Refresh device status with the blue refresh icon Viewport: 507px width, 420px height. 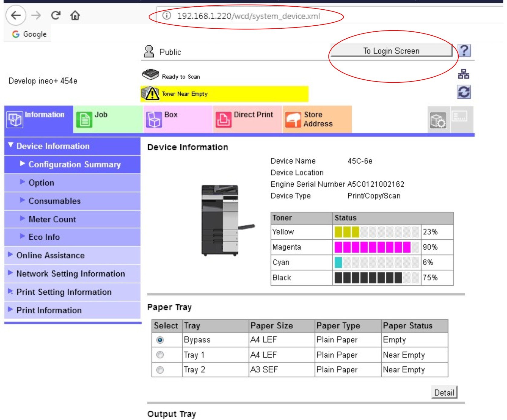464,92
